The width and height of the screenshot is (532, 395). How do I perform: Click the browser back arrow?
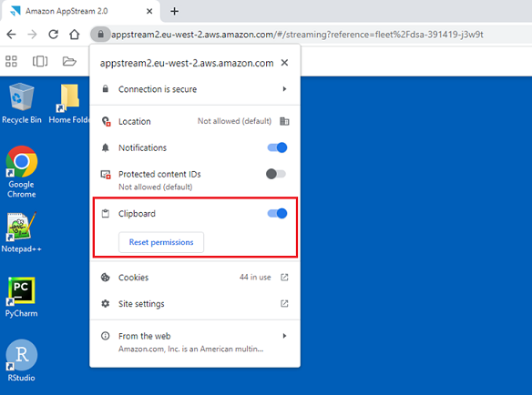11,35
